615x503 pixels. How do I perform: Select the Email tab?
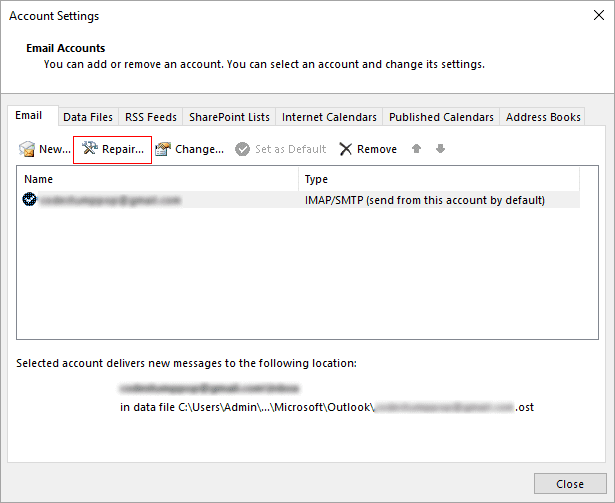29,115
